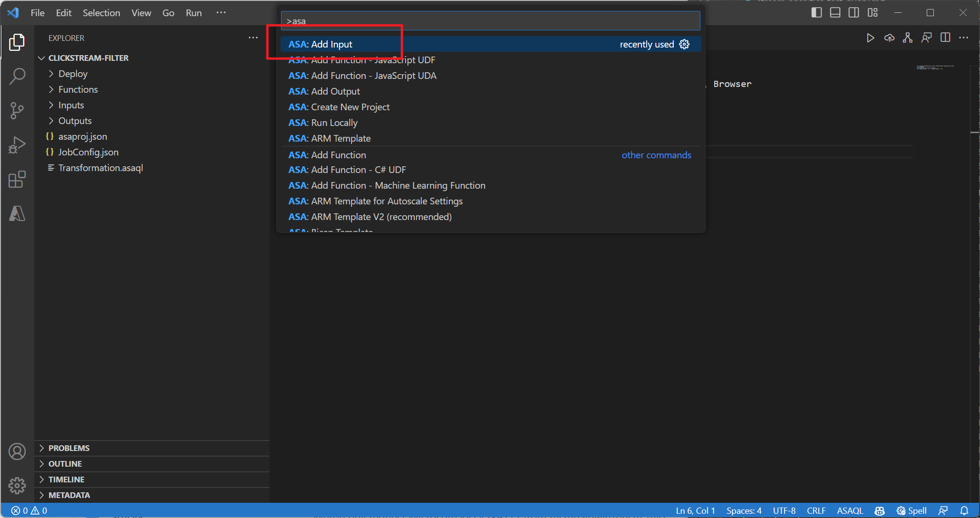Select ASA: Add Output command
980x518 pixels.
(325, 91)
